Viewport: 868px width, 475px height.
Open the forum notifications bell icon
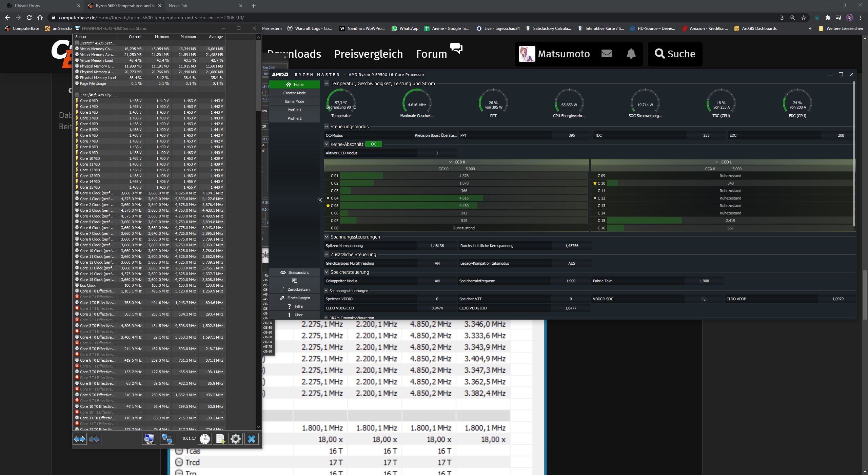(x=631, y=54)
